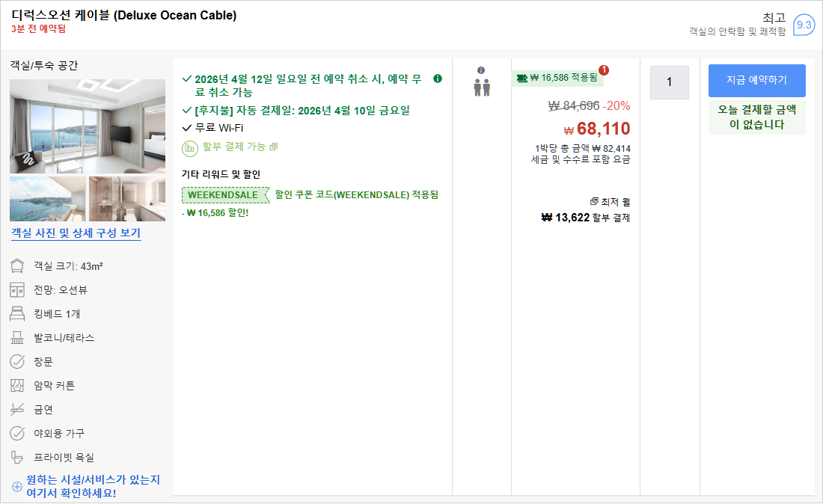Open the main bedroom ocean view photo
The height and width of the screenshot is (504, 823).
coord(88,126)
